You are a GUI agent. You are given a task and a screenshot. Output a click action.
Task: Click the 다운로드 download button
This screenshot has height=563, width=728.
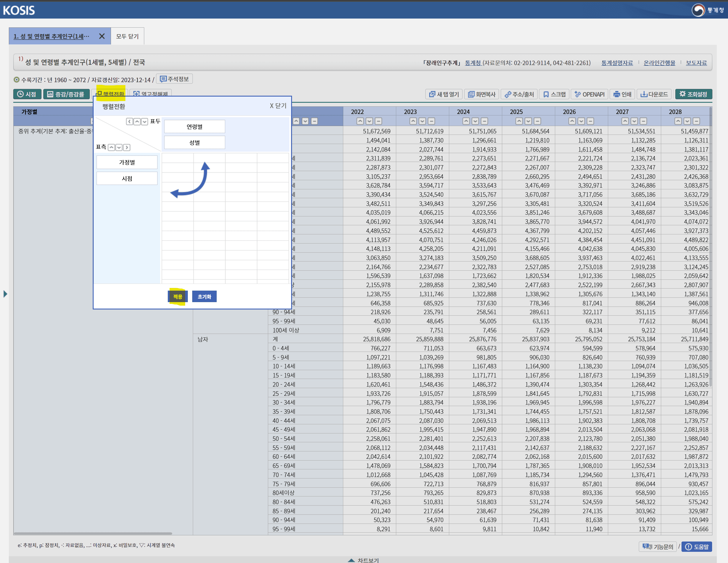coord(654,94)
